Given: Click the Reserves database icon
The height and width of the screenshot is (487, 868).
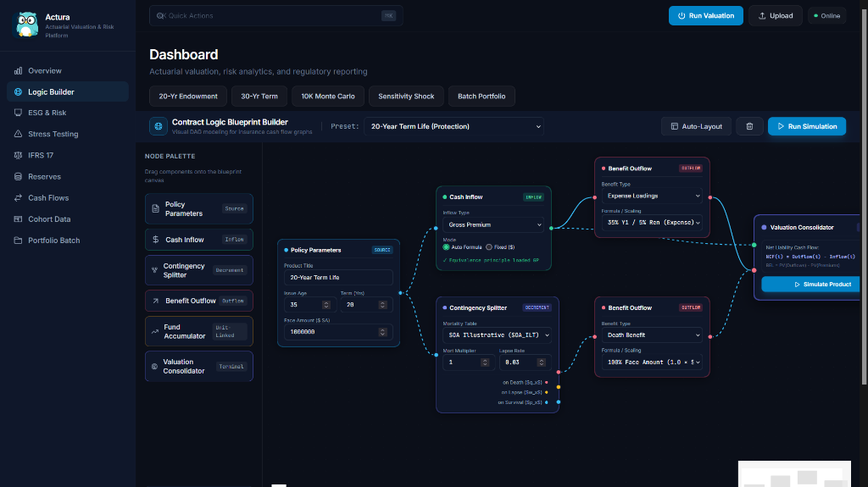Looking at the screenshot, I should tap(19, 176).
